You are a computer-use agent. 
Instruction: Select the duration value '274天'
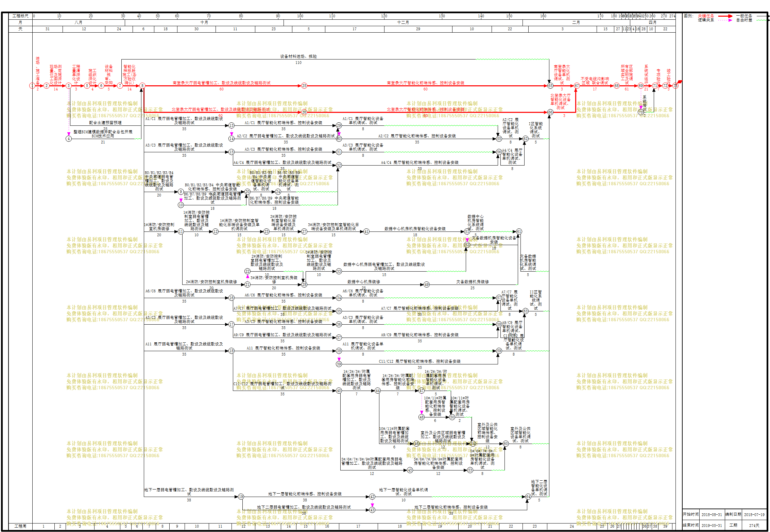754,526
